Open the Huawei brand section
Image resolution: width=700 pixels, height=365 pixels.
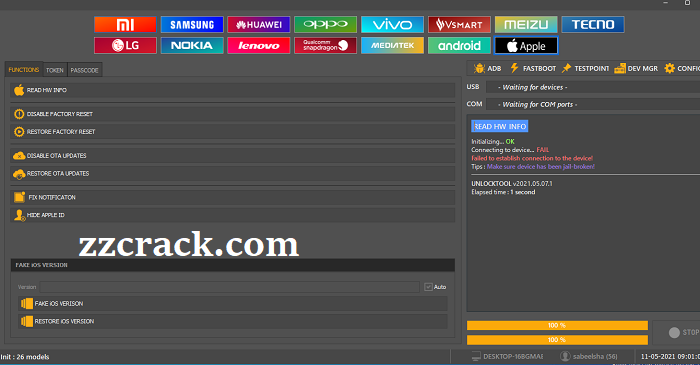tap(258, 25)
